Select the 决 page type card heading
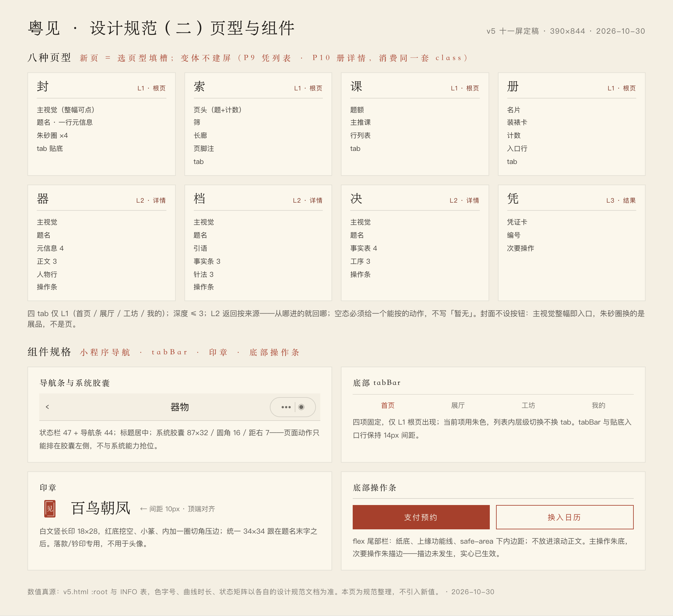The height and width of the screenshot is (616, 673). [356, 199]
